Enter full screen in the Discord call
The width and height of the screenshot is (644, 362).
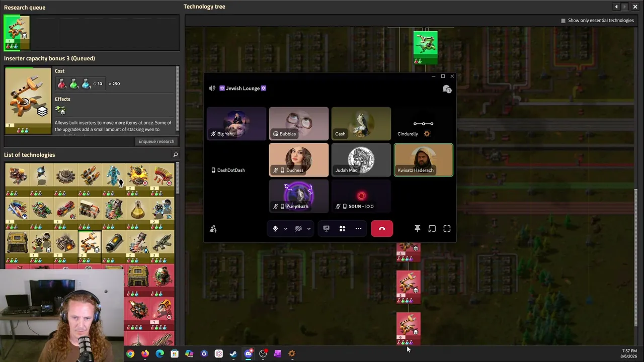coord(447,229)
